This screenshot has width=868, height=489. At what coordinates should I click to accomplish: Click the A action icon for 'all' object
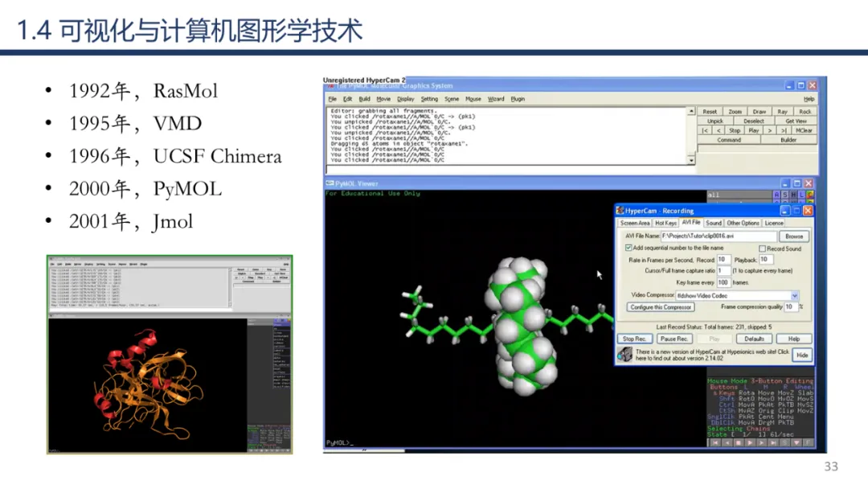coord(776,195)
